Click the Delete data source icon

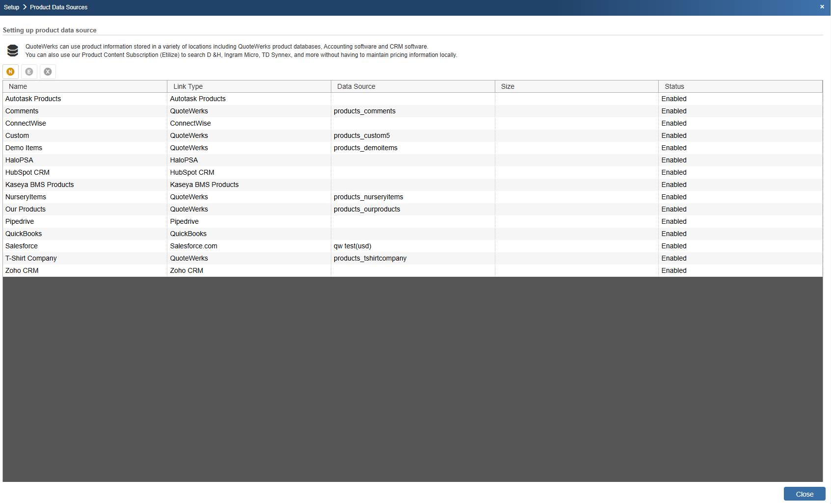point(48,72)
